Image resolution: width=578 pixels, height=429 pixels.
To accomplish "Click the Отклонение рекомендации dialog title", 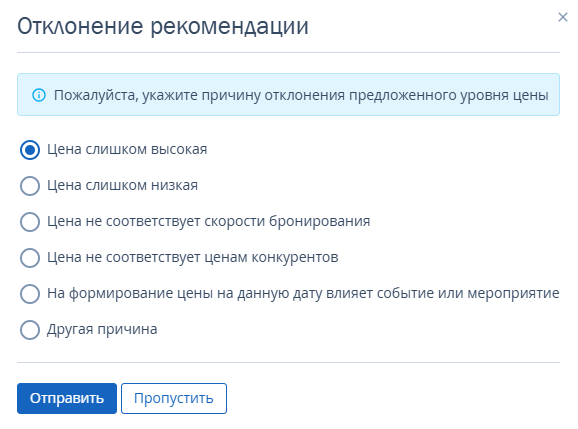I will [x=163, y=26].
